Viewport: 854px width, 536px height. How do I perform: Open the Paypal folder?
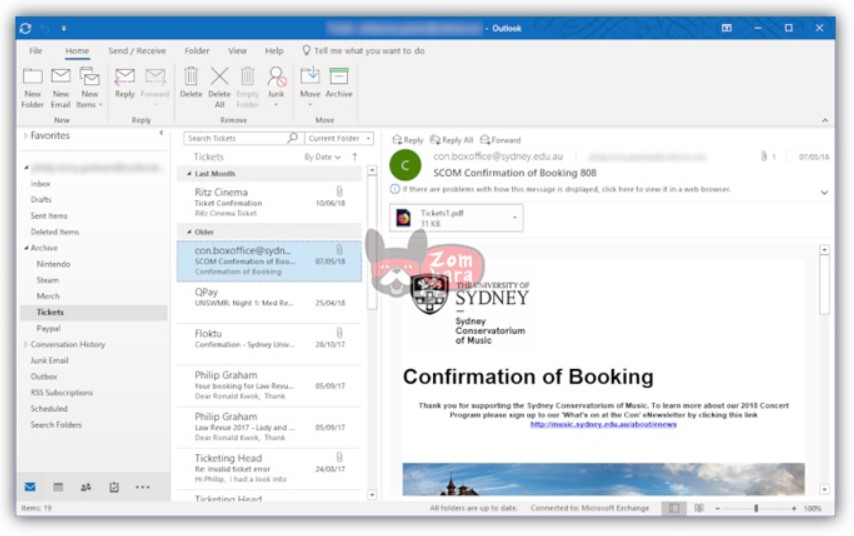(x=48, y=328)
